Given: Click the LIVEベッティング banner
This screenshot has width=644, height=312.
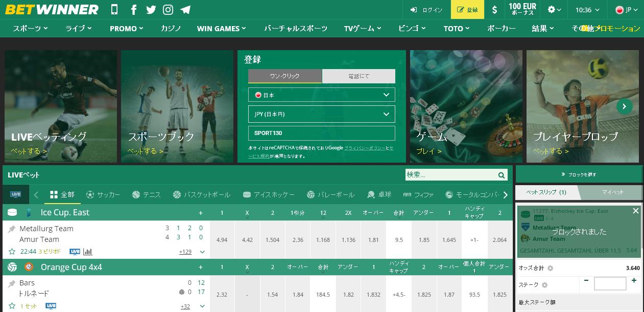Looking at the screenshot, I should 61,106.
